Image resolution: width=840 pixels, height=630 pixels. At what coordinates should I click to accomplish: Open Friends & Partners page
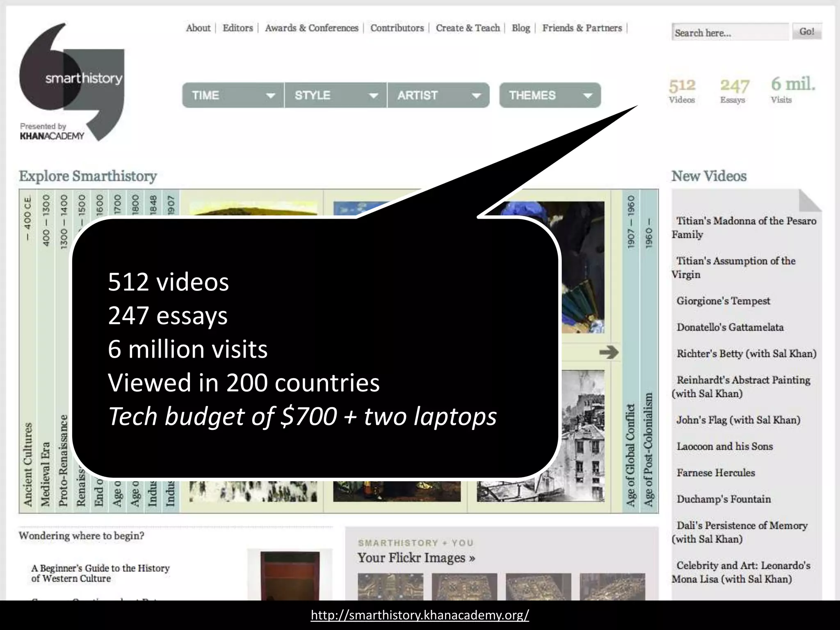coord(582,28)
